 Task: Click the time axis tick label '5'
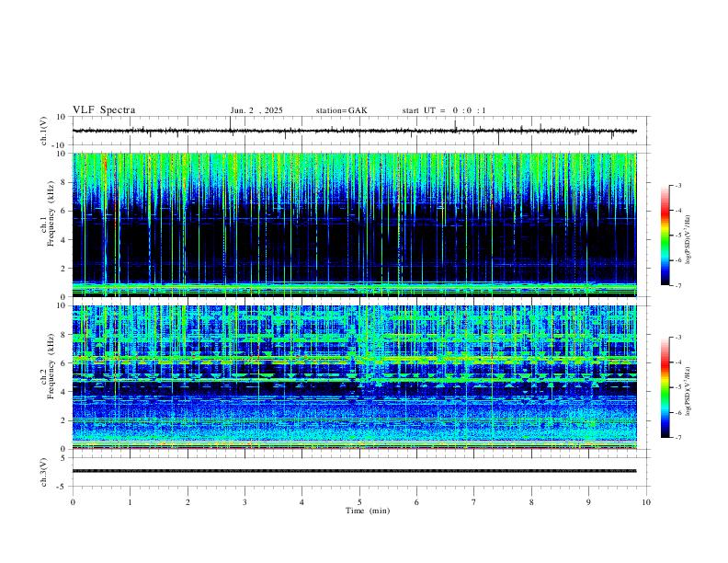click(359, 502)
